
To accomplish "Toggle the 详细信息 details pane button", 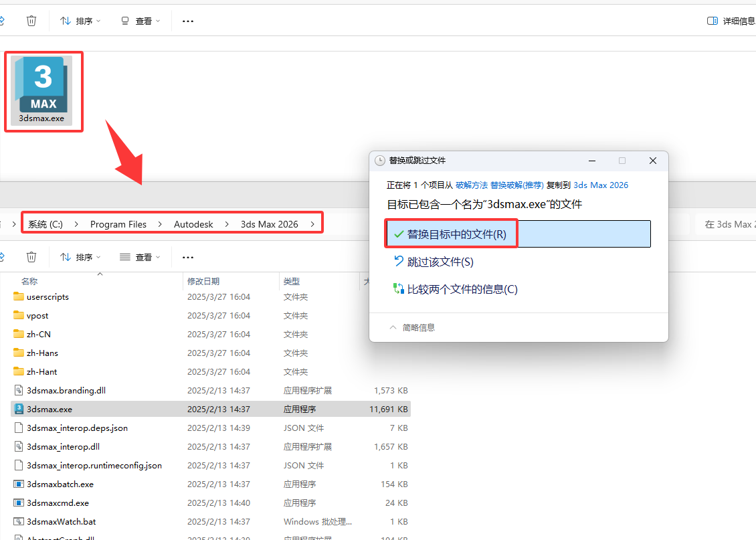I will pyautogui.click(x=731, y=21).
